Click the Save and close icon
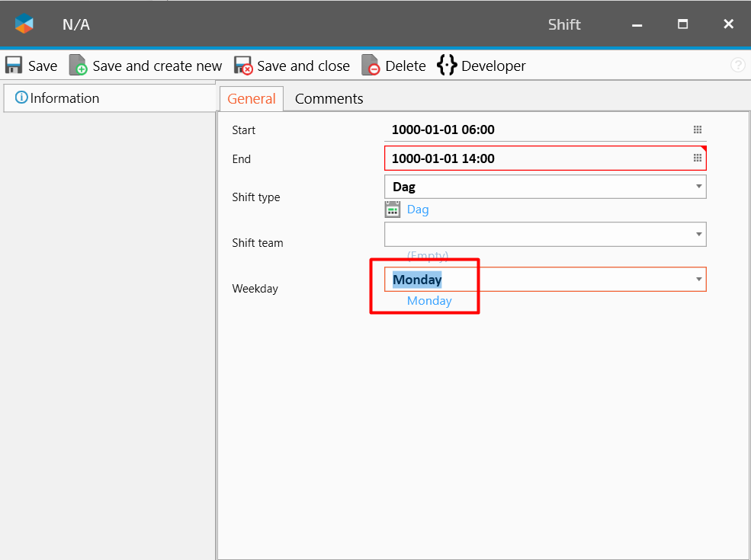The image size is (751, 560). pyautogui.click(x=242, y=66)
